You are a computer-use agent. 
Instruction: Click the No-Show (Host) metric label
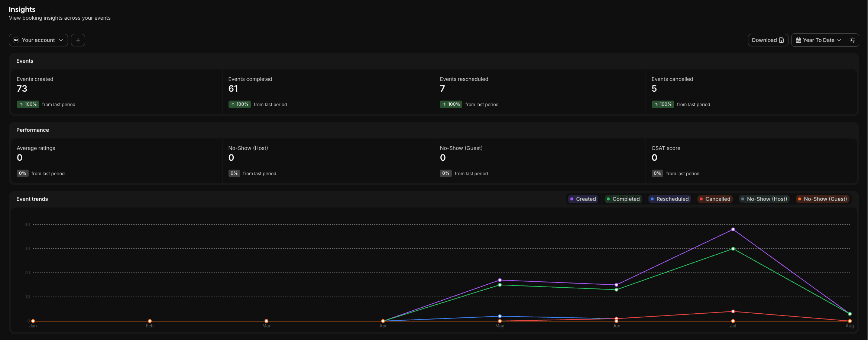248,148
